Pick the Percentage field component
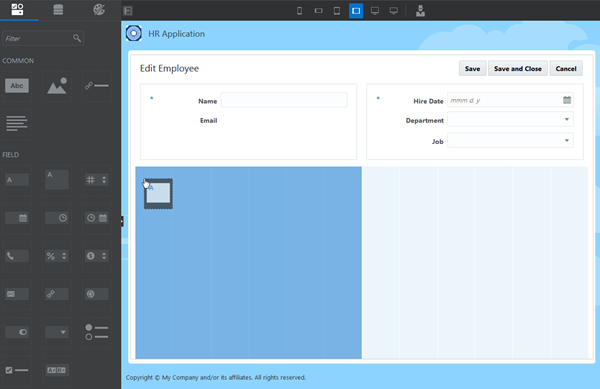Image resolution: width=600 pixels, height=389 pixels. (x=57, y=256)
